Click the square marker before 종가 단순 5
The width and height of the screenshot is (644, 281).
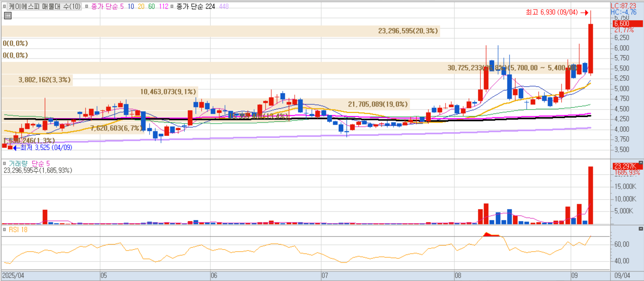pos(87,6)
